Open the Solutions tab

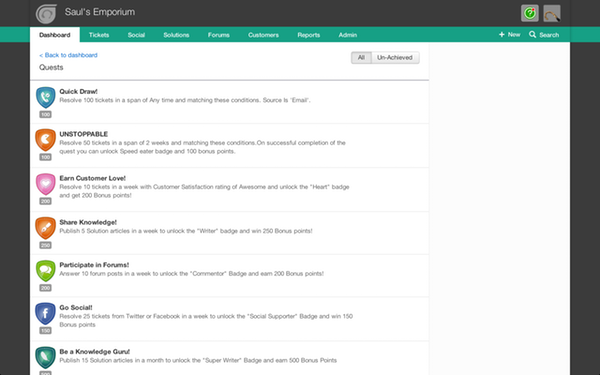176,35
